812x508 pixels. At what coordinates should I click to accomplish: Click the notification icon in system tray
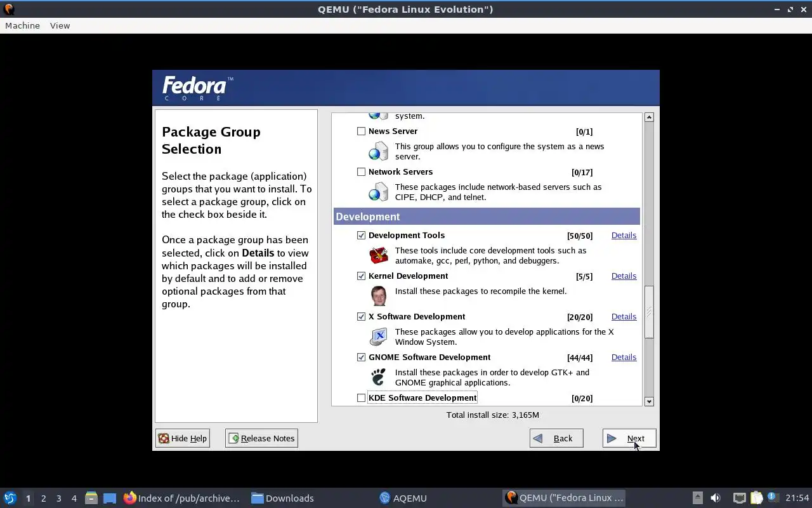(x=772, y=497)
